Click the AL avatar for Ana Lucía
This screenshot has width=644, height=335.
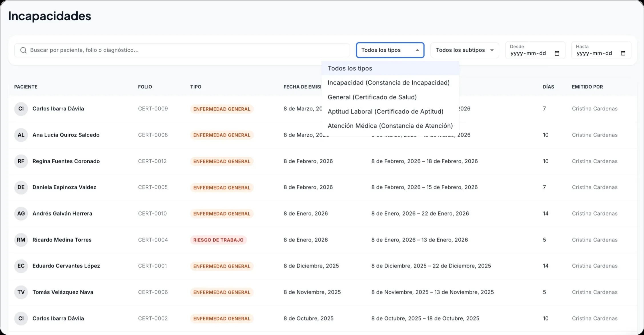click(x=21, y=135)
